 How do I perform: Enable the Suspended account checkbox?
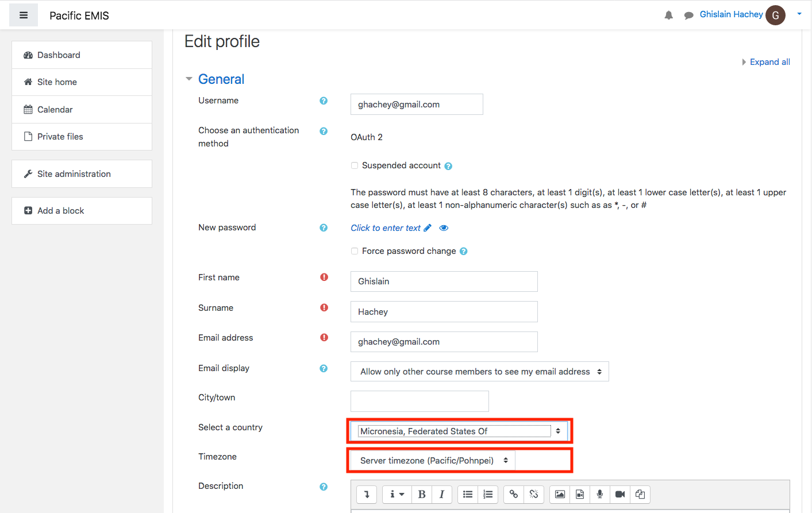355,165
